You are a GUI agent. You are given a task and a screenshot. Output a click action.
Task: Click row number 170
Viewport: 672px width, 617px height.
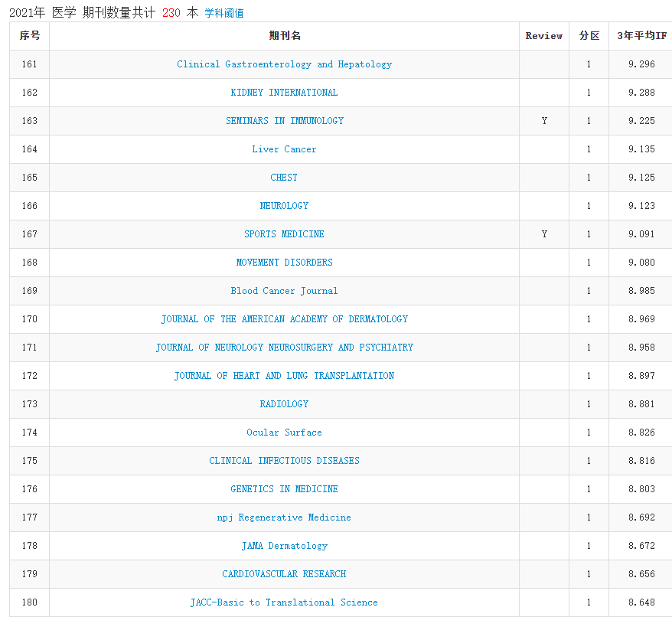pyautogui.click(x=30, y=319)
